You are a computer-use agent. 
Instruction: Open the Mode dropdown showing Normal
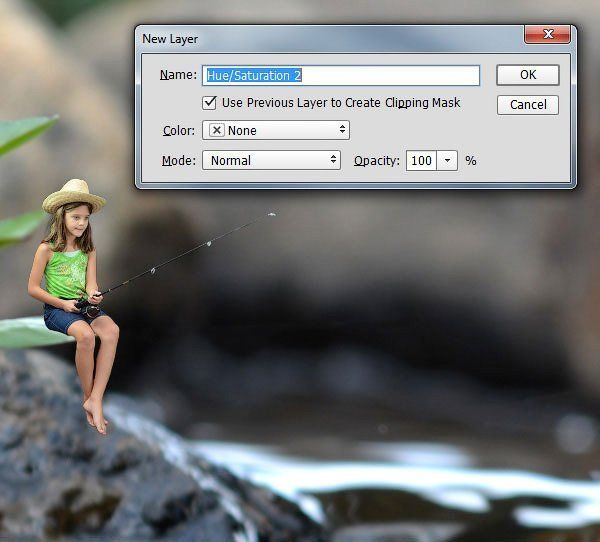(x=271, y=160)
